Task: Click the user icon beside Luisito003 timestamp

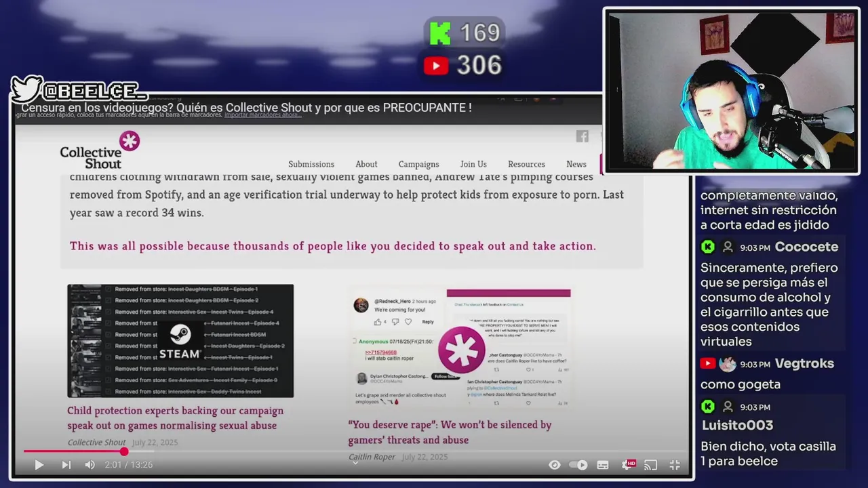Action: pyautogui.click(x=728, y=407)
